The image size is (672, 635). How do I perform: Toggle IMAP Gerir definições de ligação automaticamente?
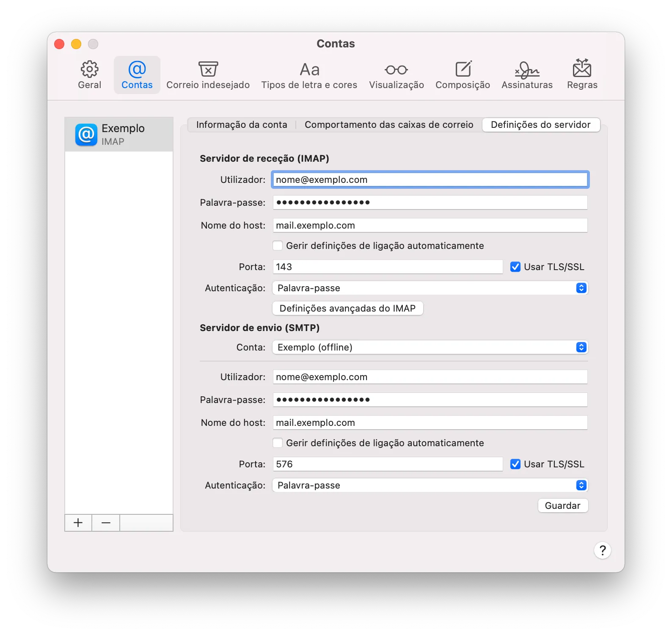pos(278,246)
